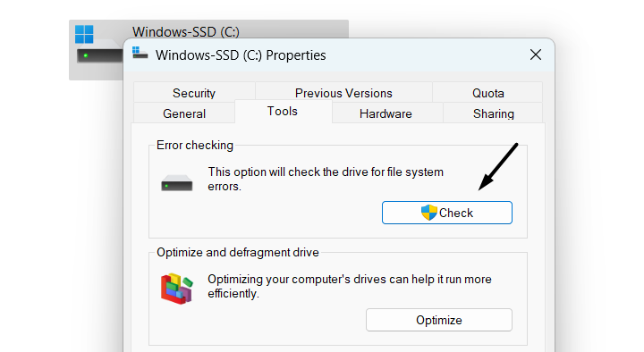Switch to the General tab
The height and width of the screenshot is (352, 644).
[184, 113]
